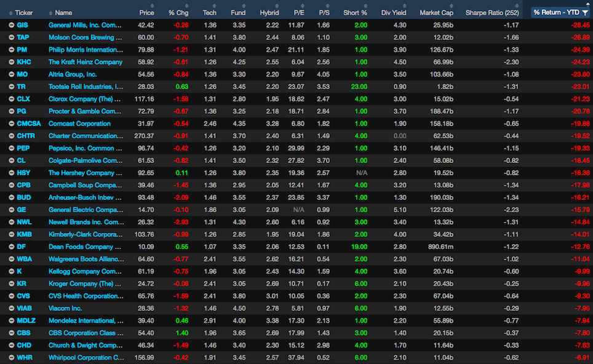Click the minus icon beside GIS ticker

11,25
